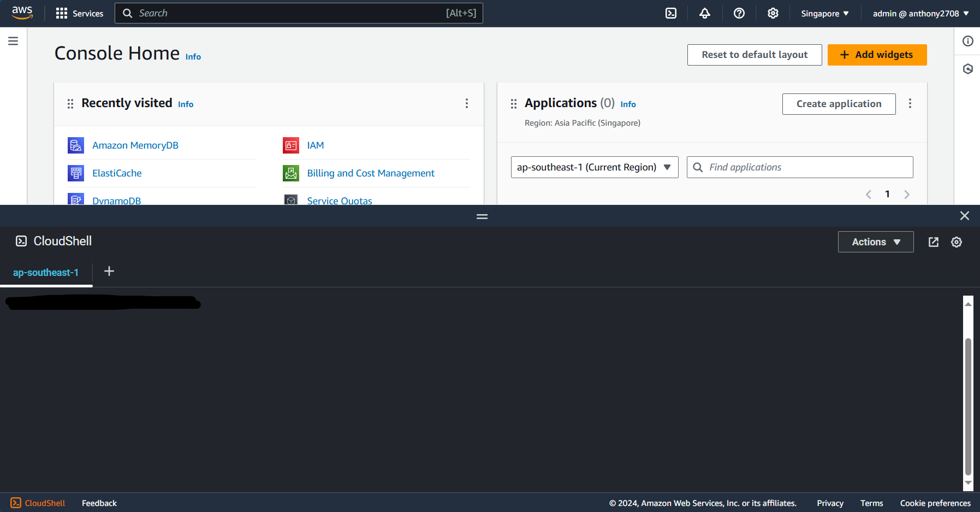Close the CloudShell panel
The width and height of the screenshot is (980, 512).
(965, 216)
